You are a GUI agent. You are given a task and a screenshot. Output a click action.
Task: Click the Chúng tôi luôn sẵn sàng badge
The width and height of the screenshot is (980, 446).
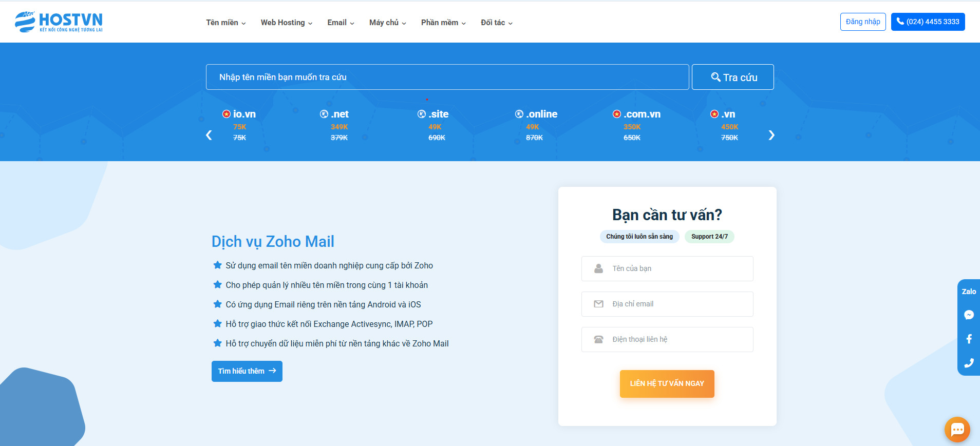(x=639, y=237)
